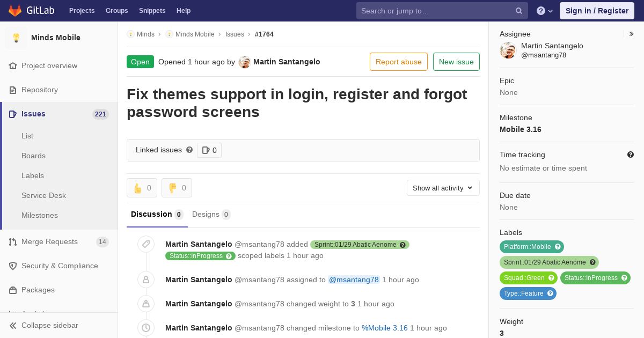This screenshot has width=644, height=338.
Task: Click the search magnifier icon
Action: tap(519, 11)
